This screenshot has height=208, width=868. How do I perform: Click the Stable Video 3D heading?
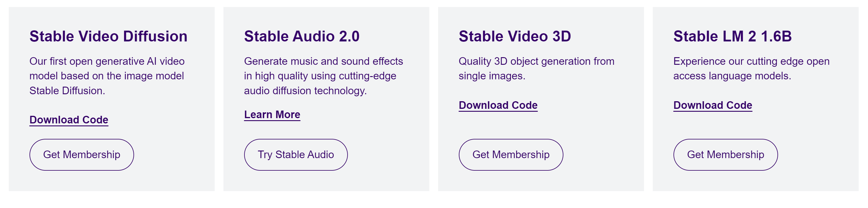click(x=515, y=36)
